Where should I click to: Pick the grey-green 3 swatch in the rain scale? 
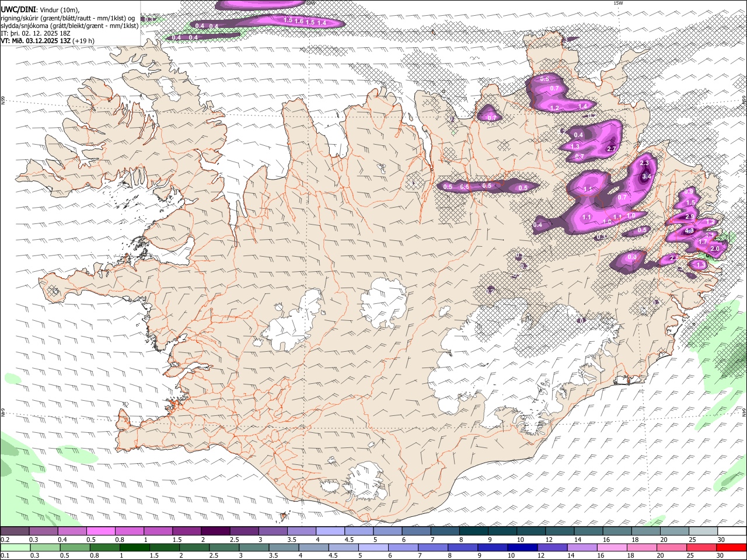pyautogui.click(x=254, y=547)
